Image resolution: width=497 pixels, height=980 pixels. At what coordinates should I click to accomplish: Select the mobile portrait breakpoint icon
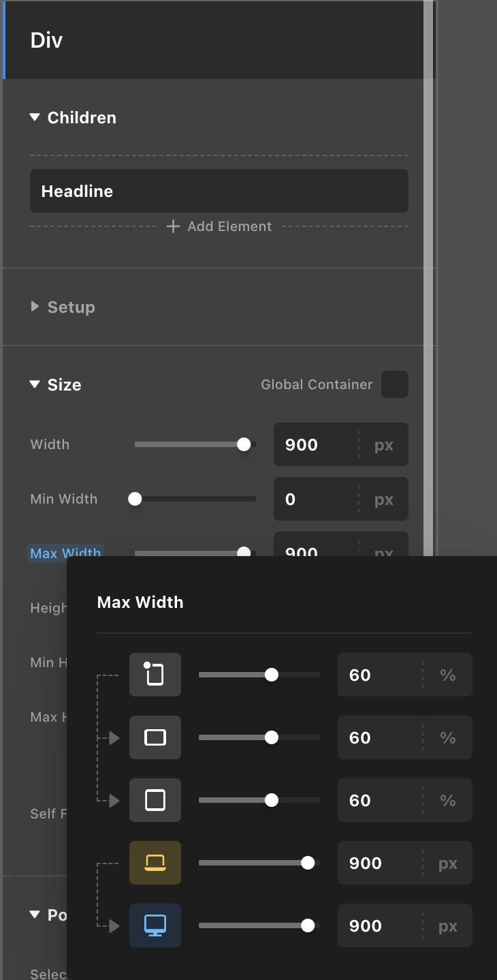[x=155, y=675]
